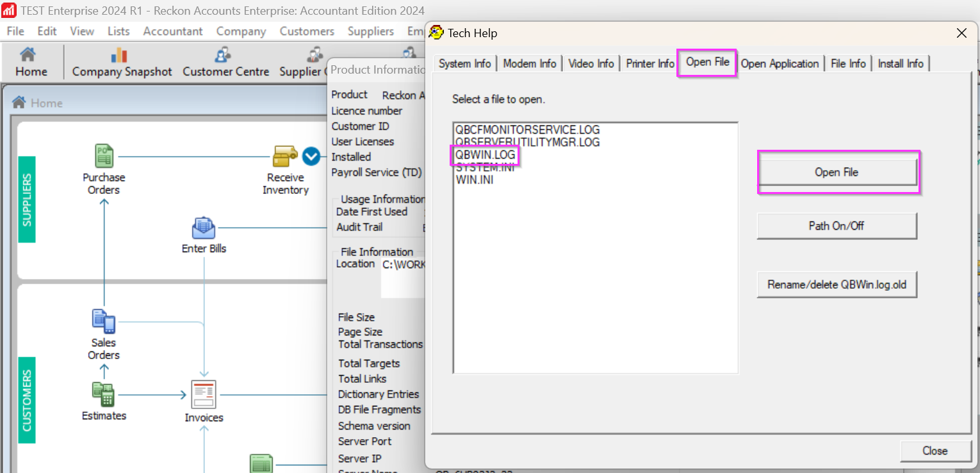Select the Open File tab
The image size is (980, 473).
tap(707, 62)
